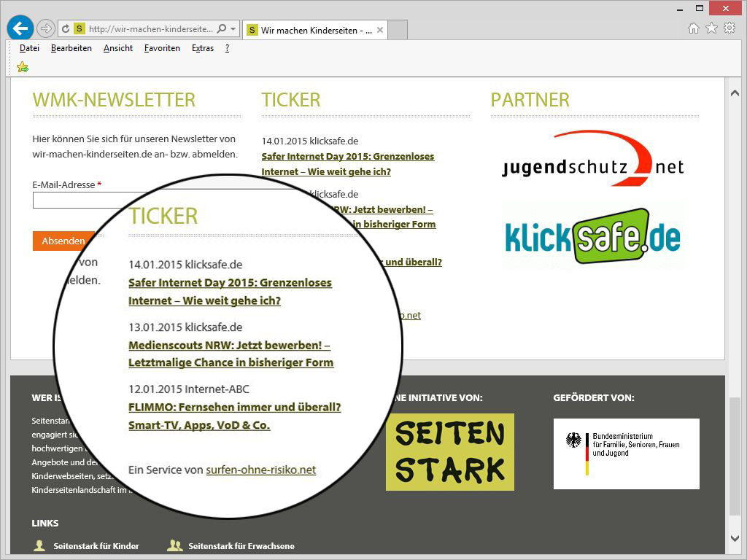Open a new tab with the blank tab button
This screenshot has width=747, height=560.
(x=398, y=30)
